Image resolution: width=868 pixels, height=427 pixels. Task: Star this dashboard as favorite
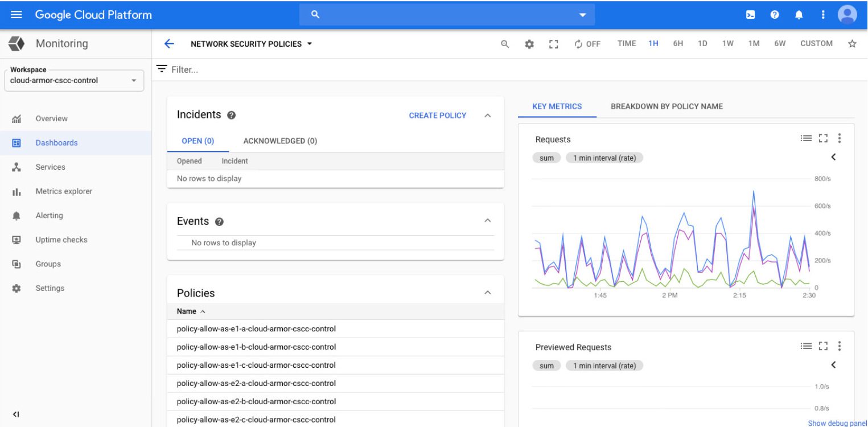click(x=852, y=43)
